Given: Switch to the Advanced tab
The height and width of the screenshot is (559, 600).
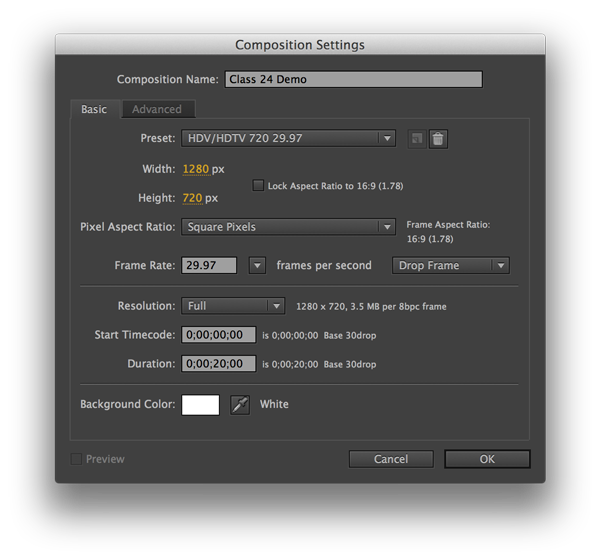Looking at the screenshot, I should [x=157, y=109].
